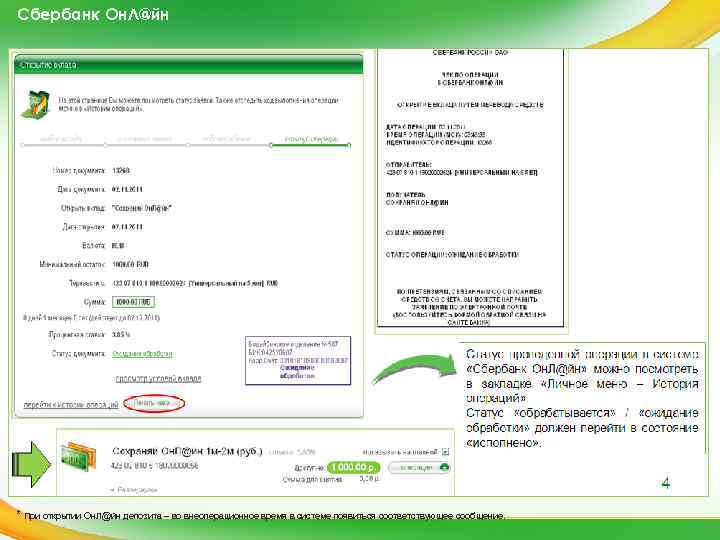Click the print receipt button circled in red
The width and height of the screenshot is (720, 540).
coord(153,403)
